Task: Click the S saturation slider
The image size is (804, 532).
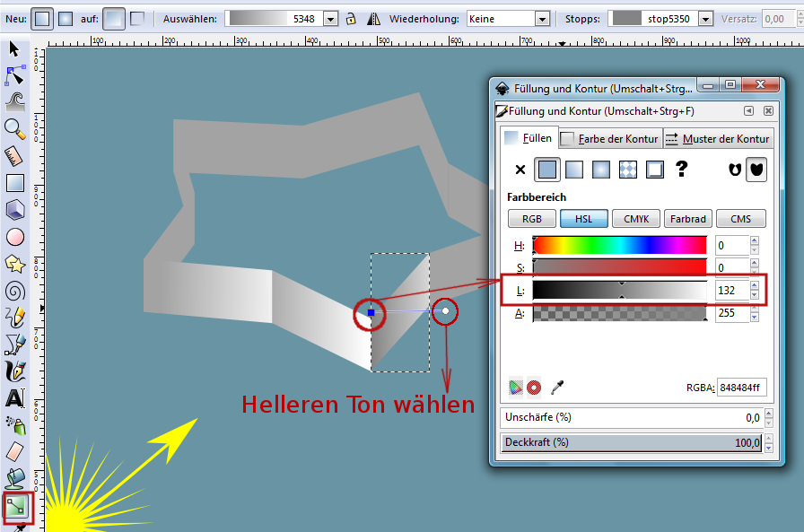Action: (x=619, y=267)
